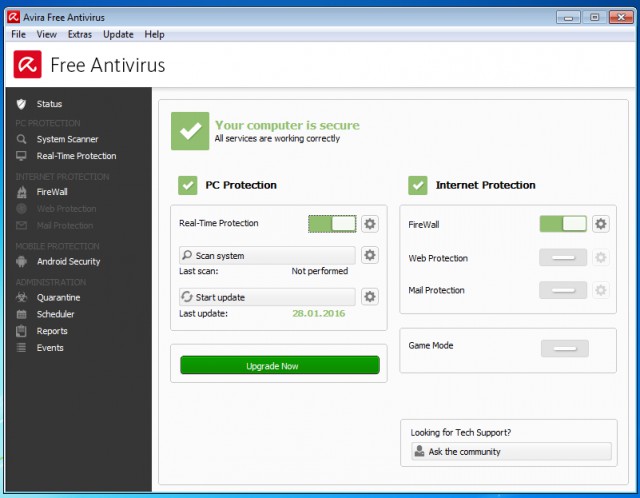The image size is (640, 498).
Task: Click the last update date 28.01.2016
Action: coord(319,313)
